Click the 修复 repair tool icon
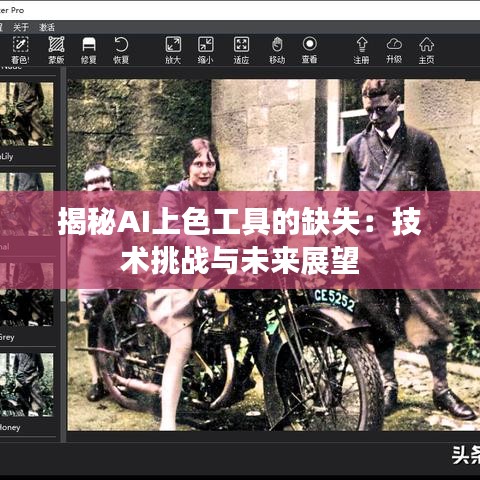Image resolution: width=480 pixels, height=480 pixels. tap(89, 44)
